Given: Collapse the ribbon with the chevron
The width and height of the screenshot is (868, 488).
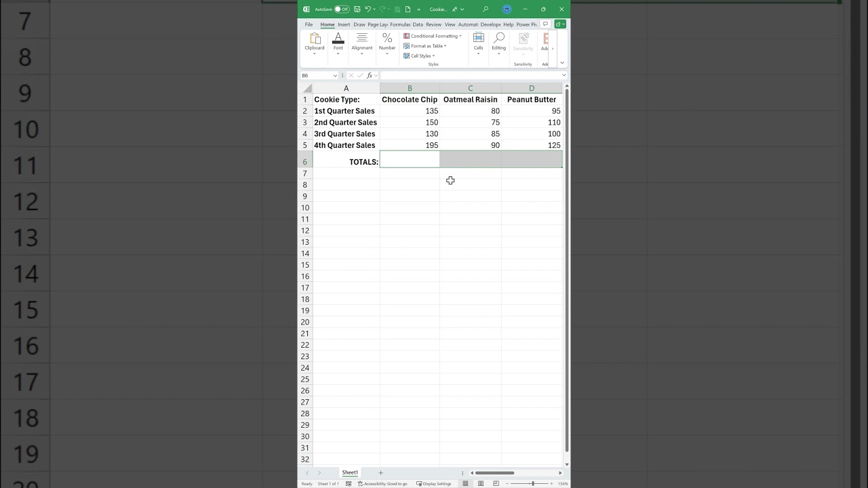Looking at the screenshot, I should [x=562, y=62].
